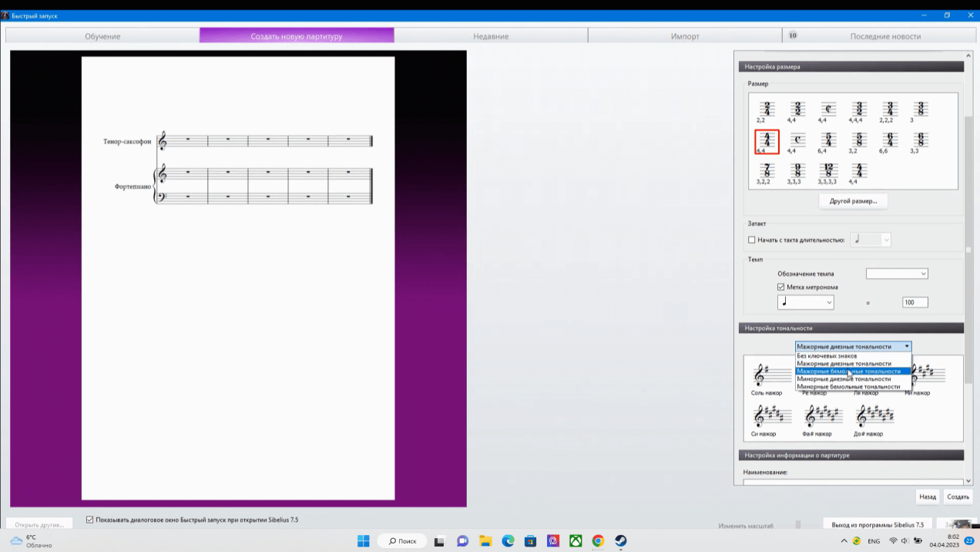Image resolution: width=980 pixels, height=552 pixels.
Task: Pick the 6/8 time signature
Action: coord(920,140)
